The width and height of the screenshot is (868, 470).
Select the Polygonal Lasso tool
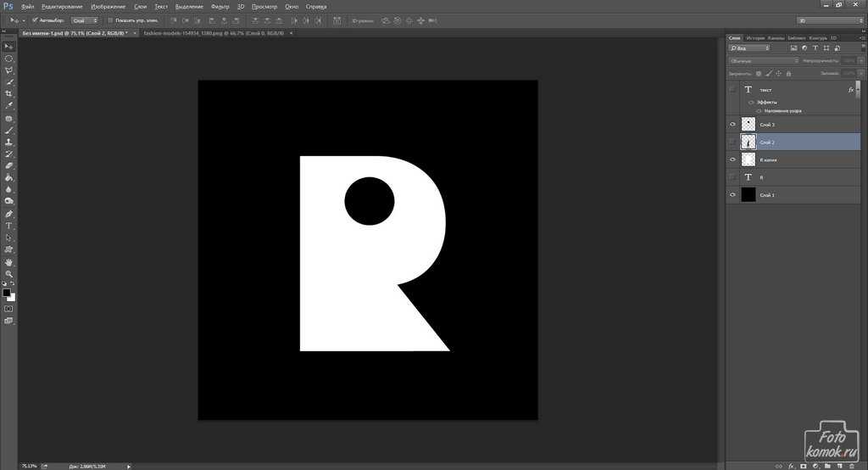pyautogui.click(x=8, y=70)
